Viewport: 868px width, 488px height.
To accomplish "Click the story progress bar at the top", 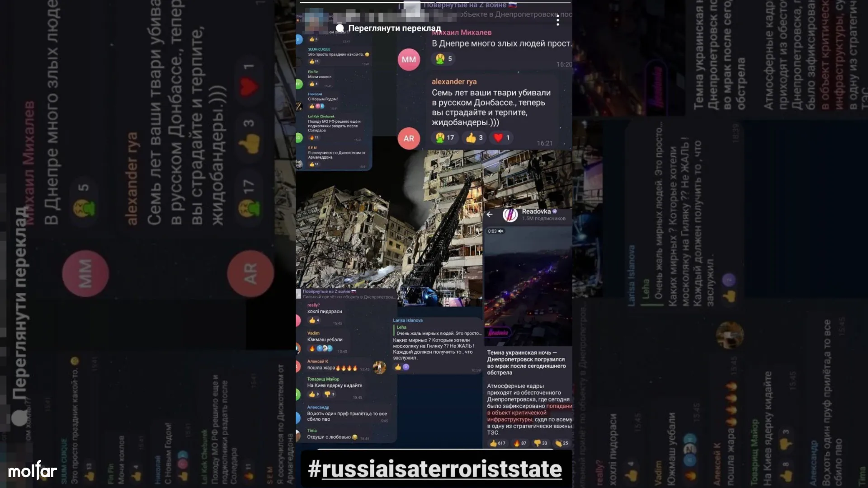I will [x=435, y=3].
